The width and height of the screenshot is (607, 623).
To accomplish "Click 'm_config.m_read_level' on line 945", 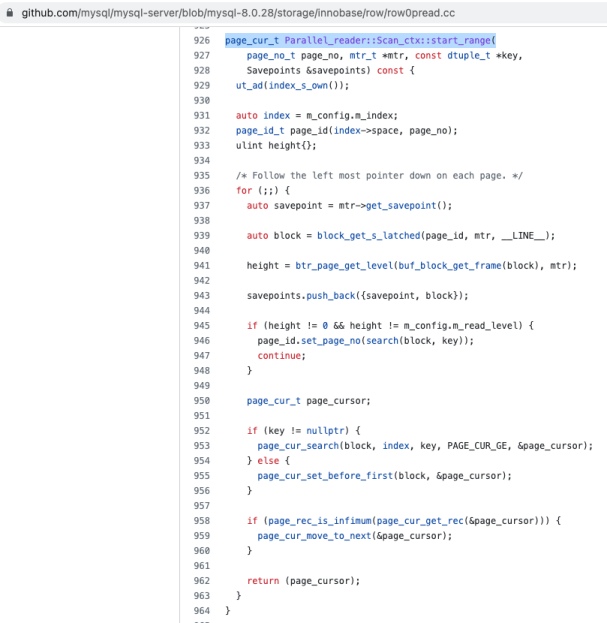I will [x=460, y=326].
